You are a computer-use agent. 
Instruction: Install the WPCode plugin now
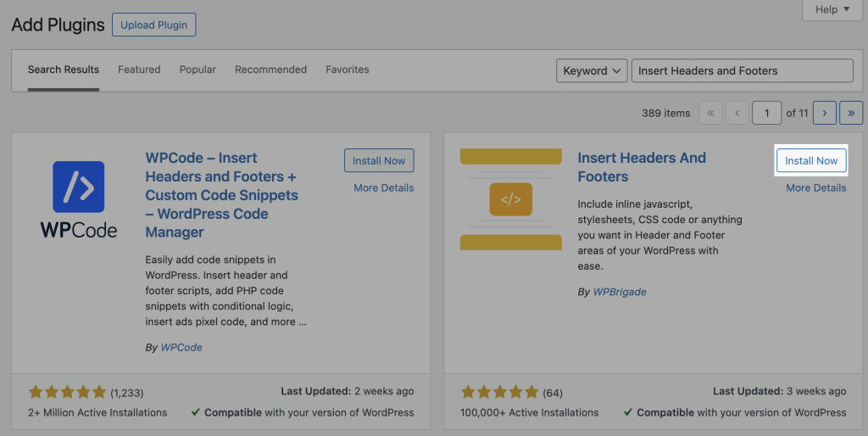click(379, 160)
